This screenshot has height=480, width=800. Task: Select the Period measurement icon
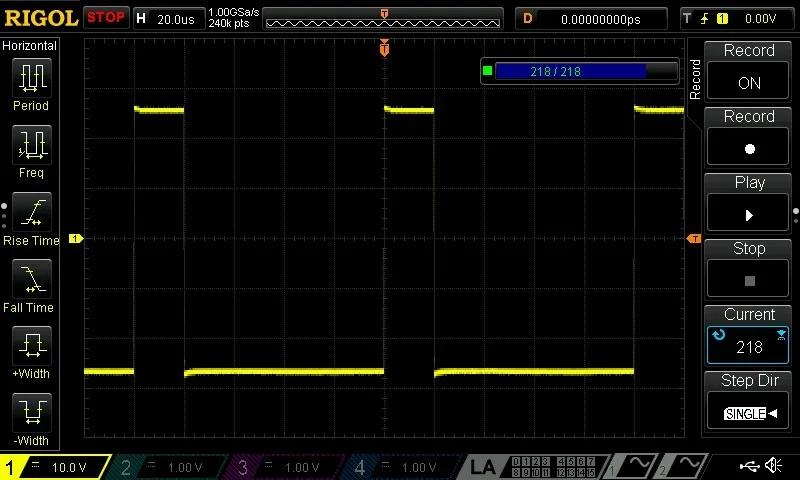pyautogui.click(x=31, y=78)
